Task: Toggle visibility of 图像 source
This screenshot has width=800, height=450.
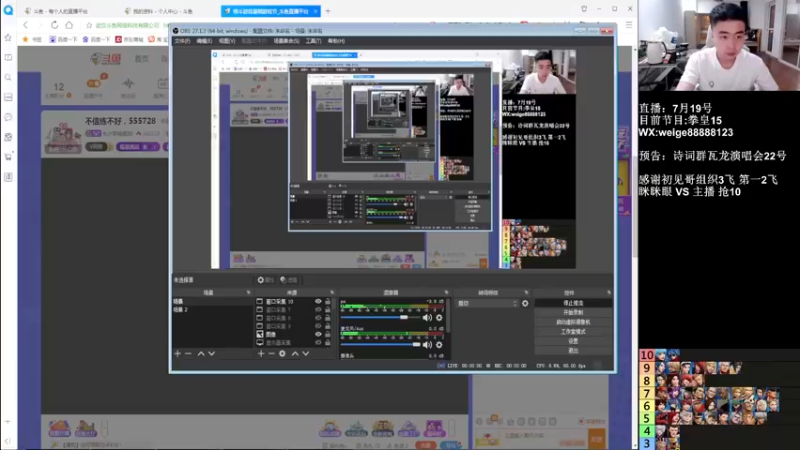Action: tap(318, 334)
